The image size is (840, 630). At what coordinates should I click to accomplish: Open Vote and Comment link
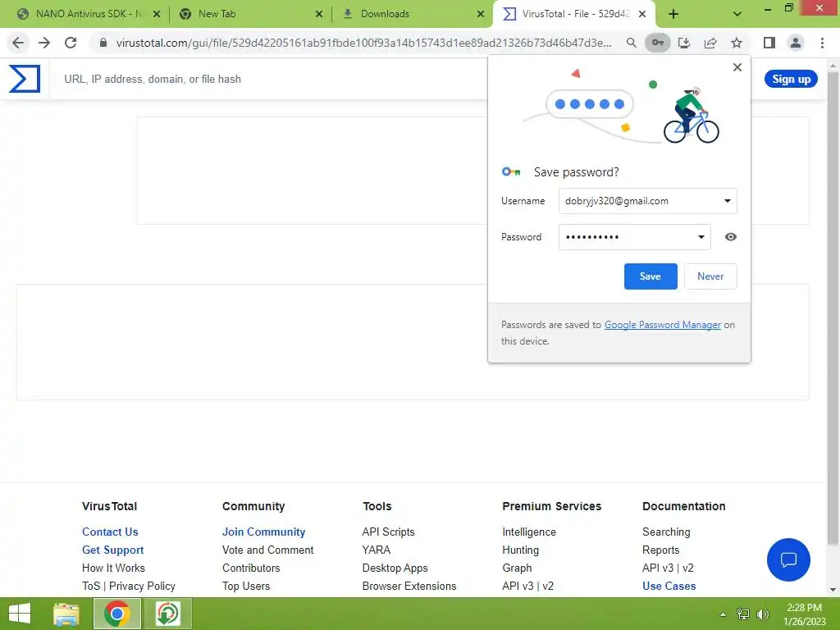[268, 550]
